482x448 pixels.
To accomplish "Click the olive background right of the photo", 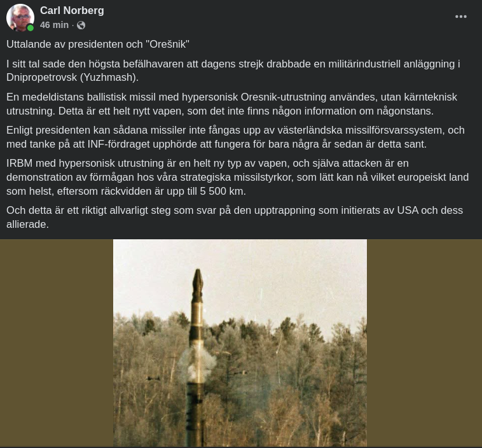I will [x=424, y=343].
